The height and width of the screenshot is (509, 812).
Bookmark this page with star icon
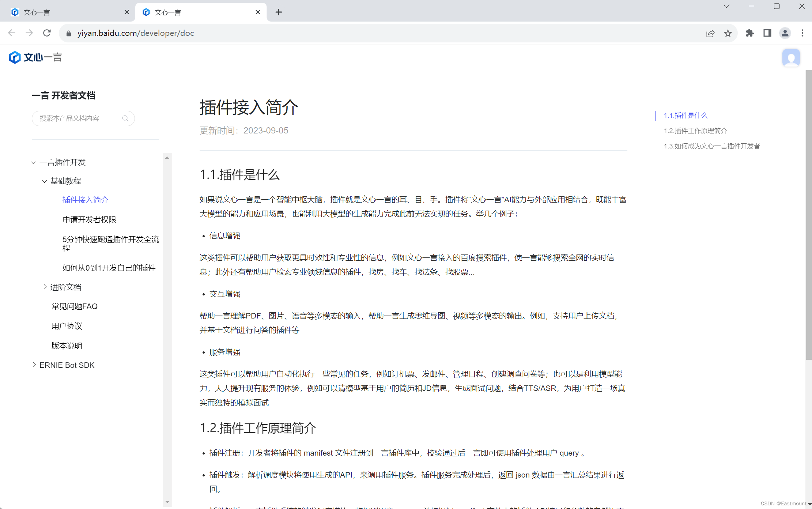(728, 33)
